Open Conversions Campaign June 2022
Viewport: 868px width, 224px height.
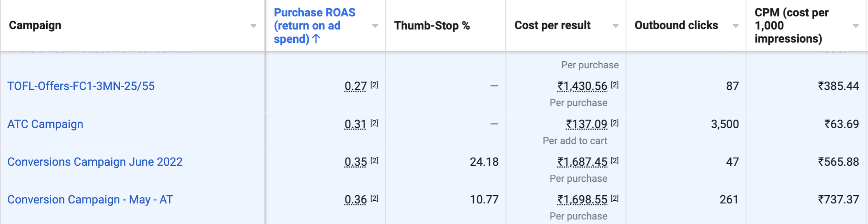95,162
